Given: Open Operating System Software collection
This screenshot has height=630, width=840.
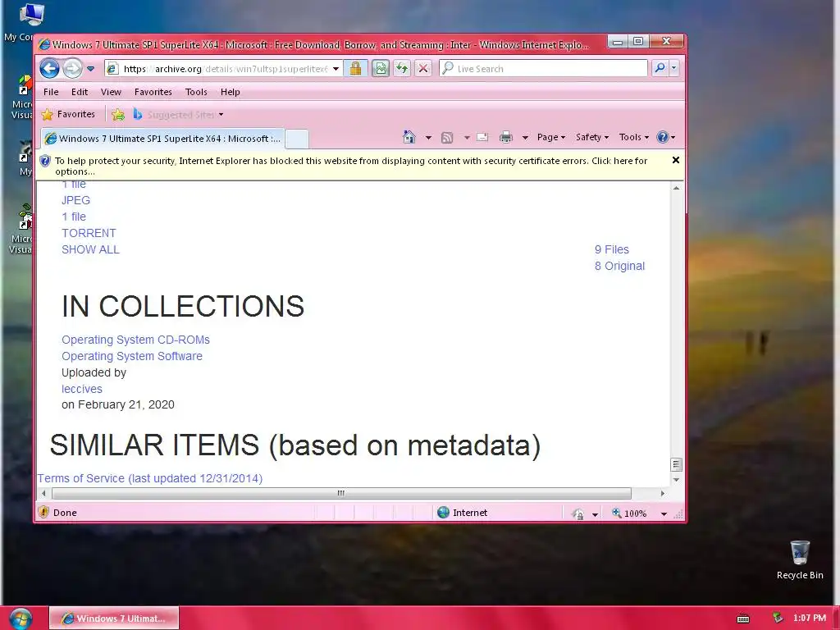Looking at the screenshot, I should click(132, 356).
